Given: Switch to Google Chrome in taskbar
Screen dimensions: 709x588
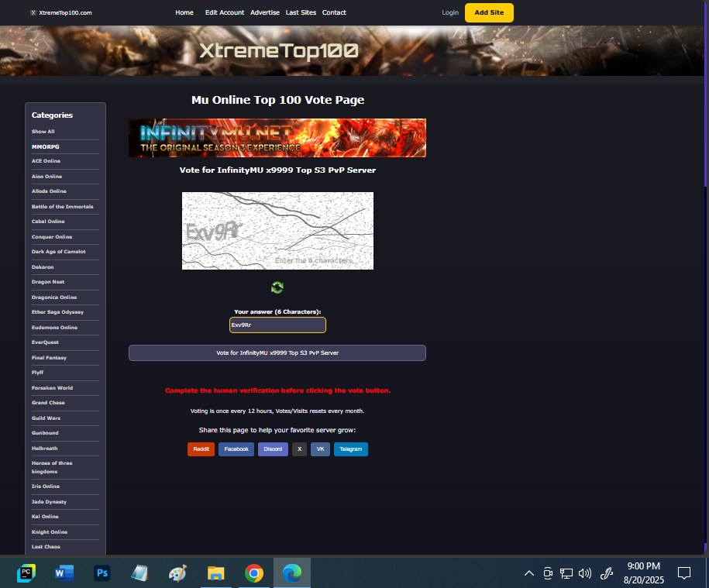Looking at the screenshot, I should point(253,573).
